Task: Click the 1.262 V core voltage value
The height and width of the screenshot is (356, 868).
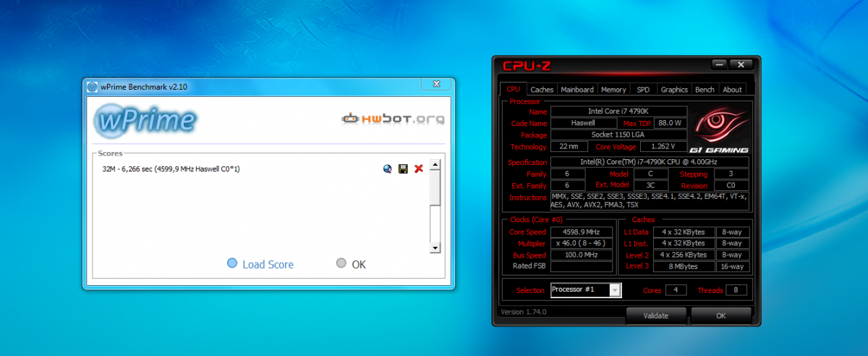Action: [x=663, y=146]
